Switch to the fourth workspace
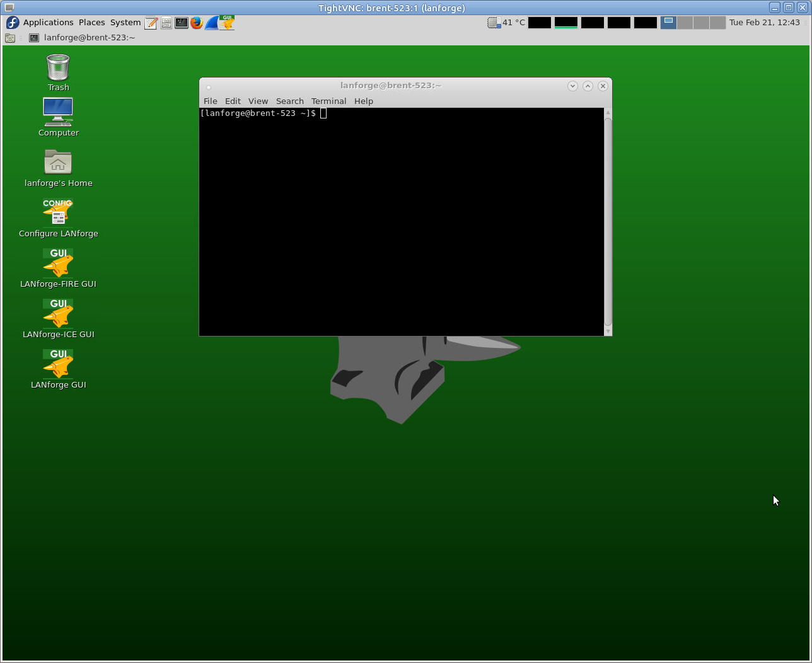The width and height of the screenshot is (812, 663). pyautogui.click(x=717, y=23)
